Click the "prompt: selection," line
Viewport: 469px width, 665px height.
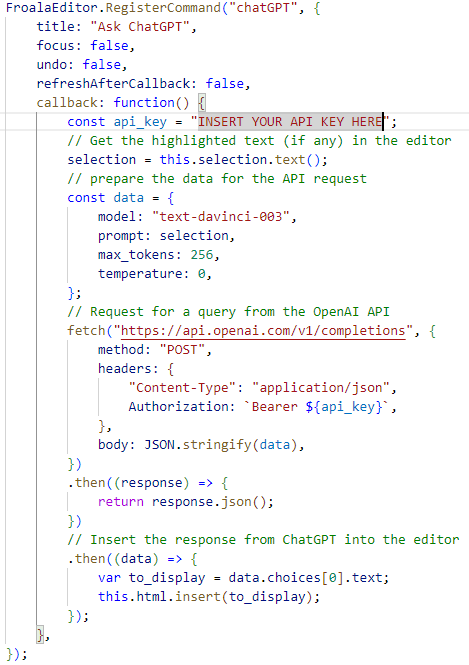point(166,236)
